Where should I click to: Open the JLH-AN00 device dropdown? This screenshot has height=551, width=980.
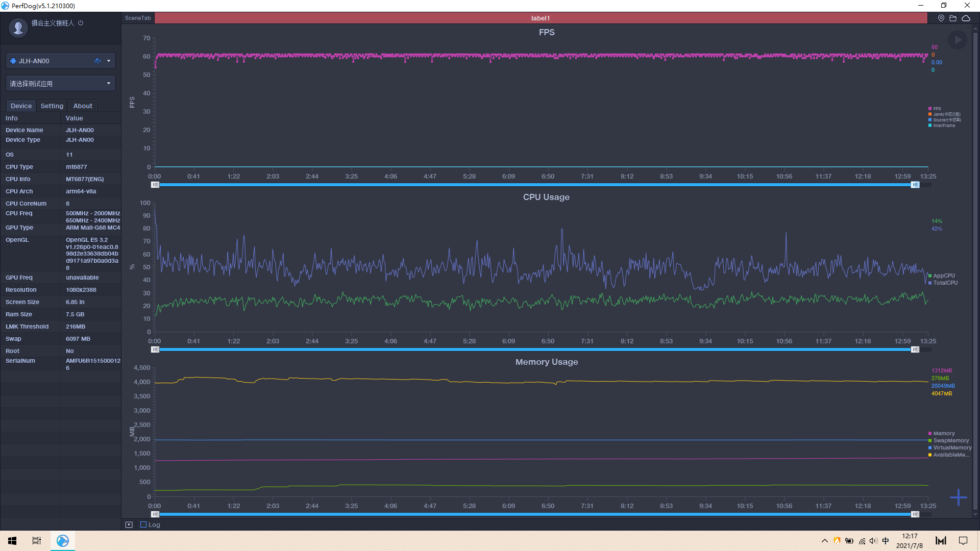click(109, 61)
